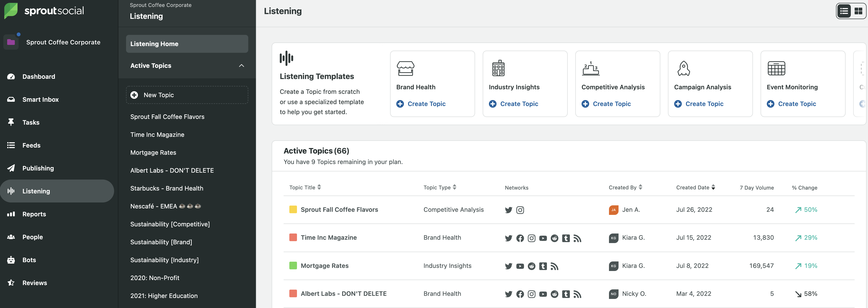868x308 pixels.
Task: Click the 169,547 volume value
Action: click(x=761, y=266)
